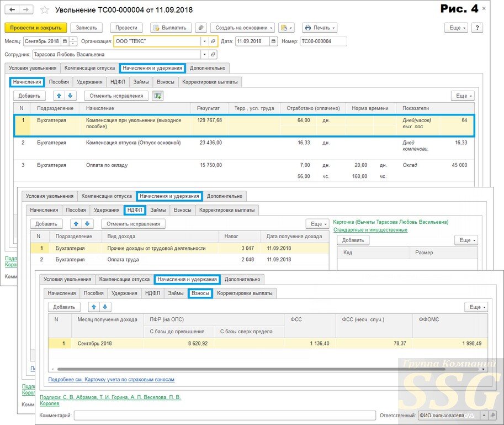Open organization ООО ТЕКС record icon
The image size is (504, 425).
[213, 41]
